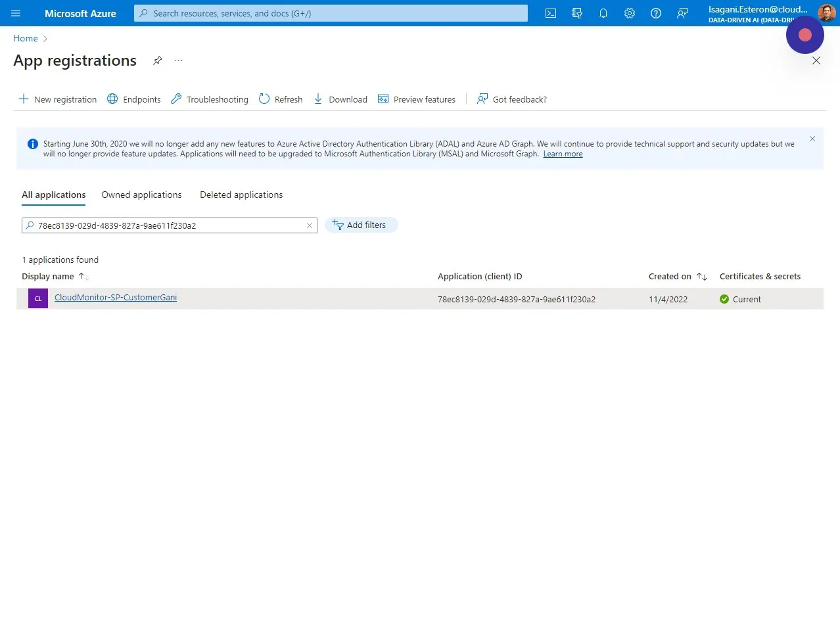Click Application (client) ID column header
Screen dimensions: 840x625
pos(480,277)
